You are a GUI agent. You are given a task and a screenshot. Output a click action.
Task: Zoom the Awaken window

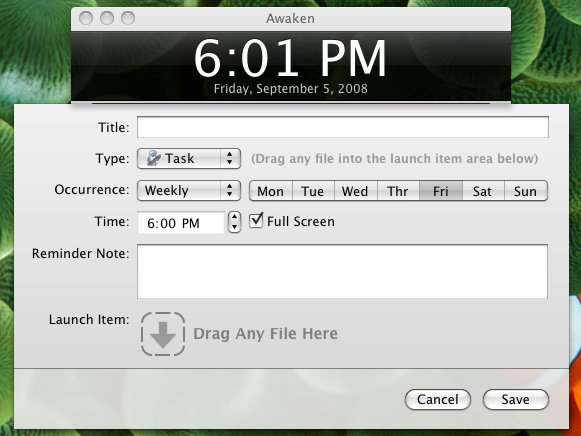tap(128, 18)
